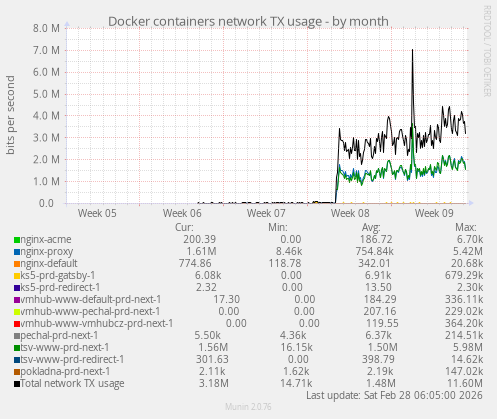Click the pokladna-prd-next-1 brown swatch
Viewport: 497px width, 419px height.
pyautogui.click(x=17, y=372)
